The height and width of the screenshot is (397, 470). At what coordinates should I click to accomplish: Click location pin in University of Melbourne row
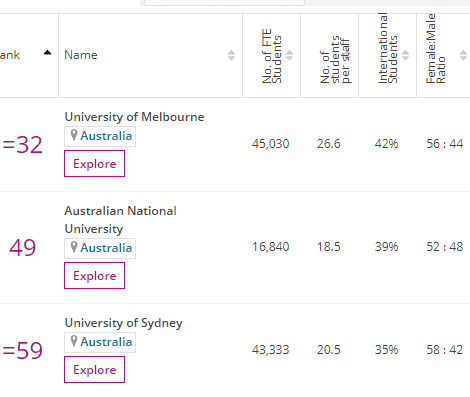(74, 135)
